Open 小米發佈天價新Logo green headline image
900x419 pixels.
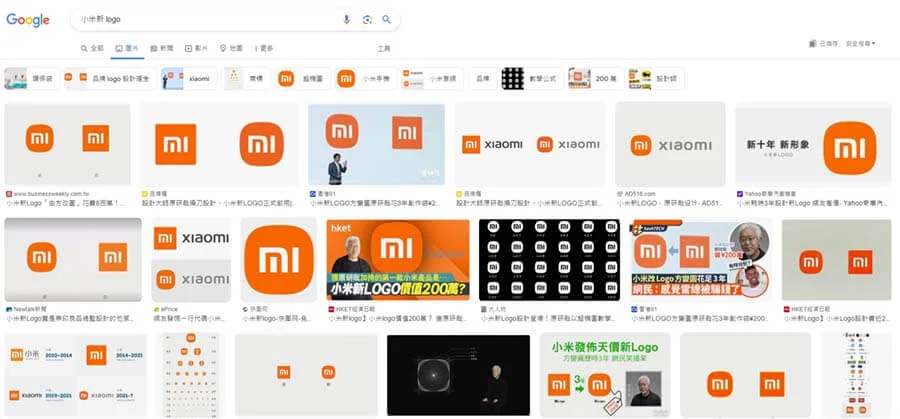coord(605,375)
